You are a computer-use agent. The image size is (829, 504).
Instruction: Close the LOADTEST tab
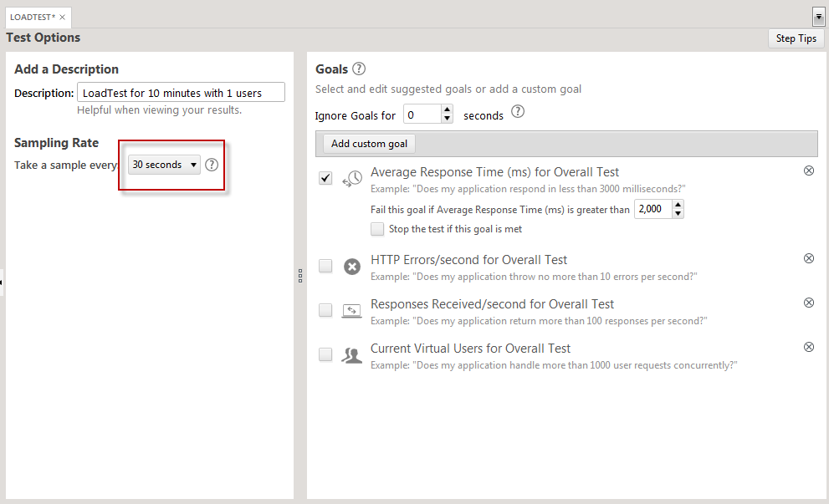pos(63,17)
